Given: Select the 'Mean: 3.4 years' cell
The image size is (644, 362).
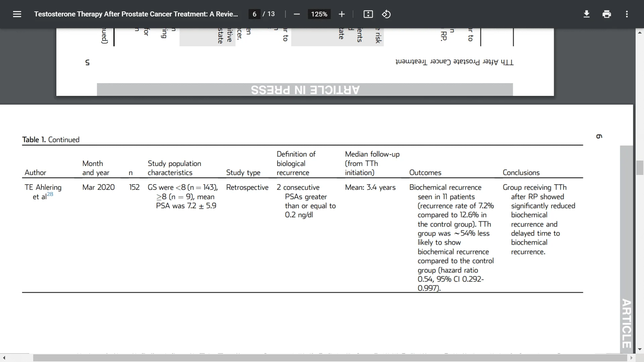Looking at the screenshot, I should coord(370,187).
